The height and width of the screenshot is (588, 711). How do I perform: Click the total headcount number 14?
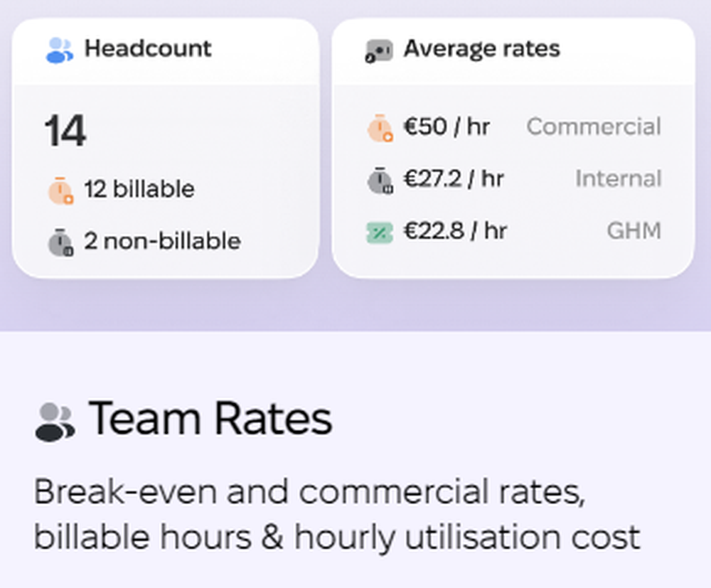tap(65, 131)
